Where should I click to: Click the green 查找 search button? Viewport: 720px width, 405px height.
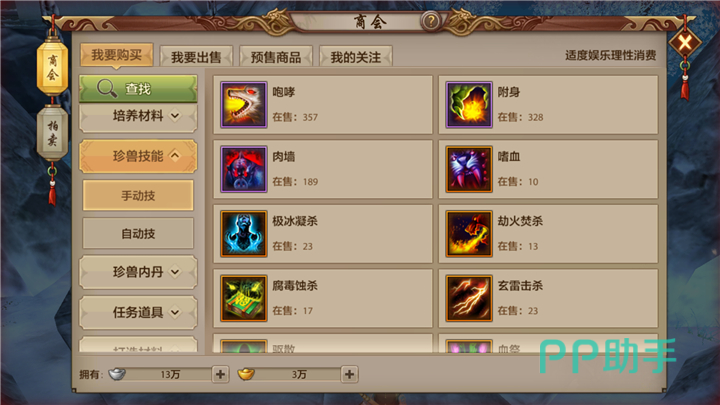[138, 88]
